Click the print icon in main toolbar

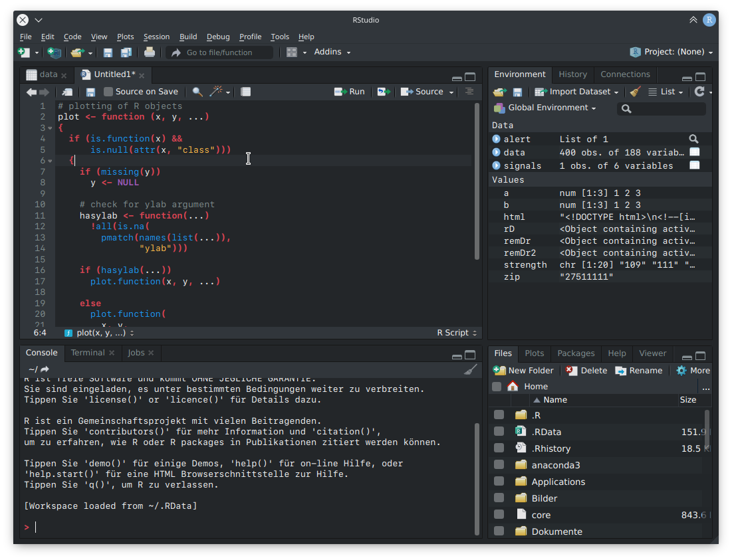click(x=150, y=52)
